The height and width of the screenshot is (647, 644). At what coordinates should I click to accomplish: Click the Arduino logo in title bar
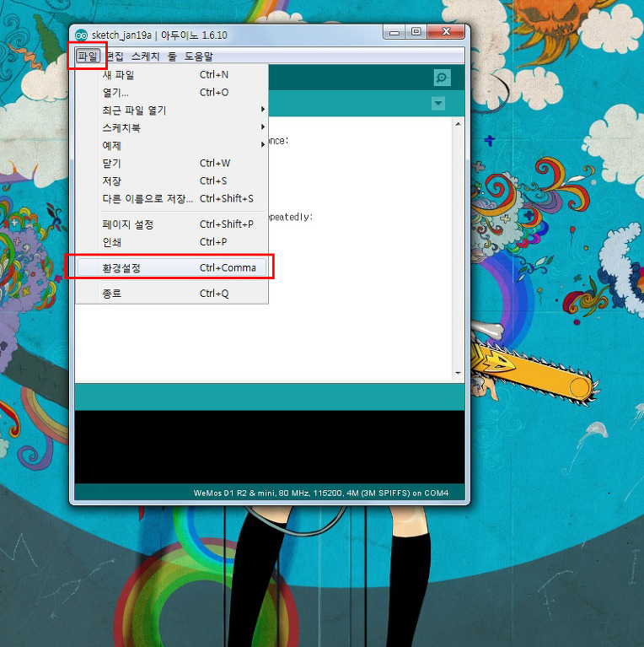(81, 35)
